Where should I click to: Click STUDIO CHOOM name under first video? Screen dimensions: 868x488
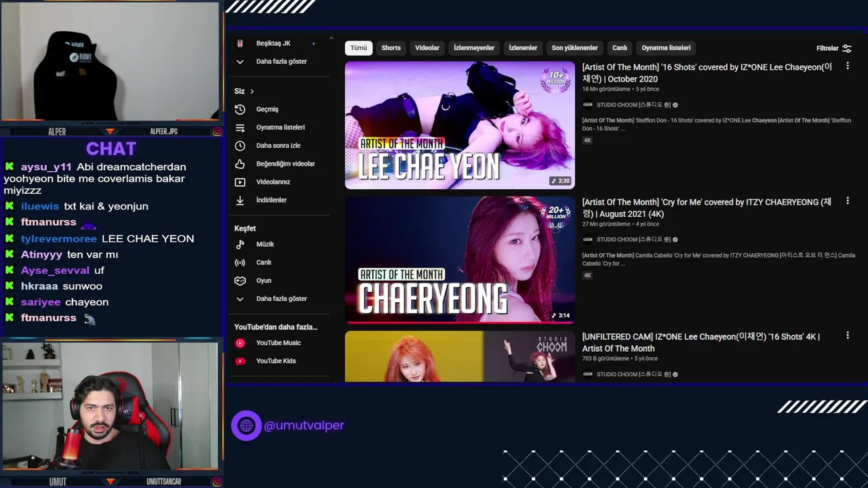(633, 105)
